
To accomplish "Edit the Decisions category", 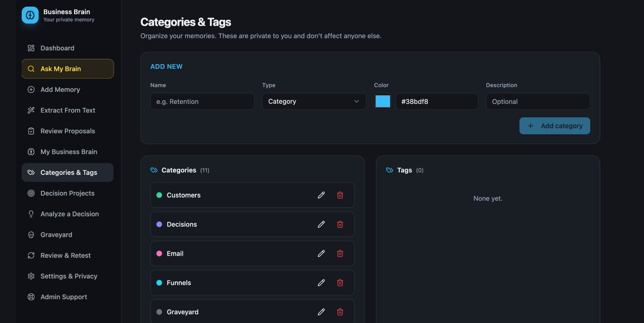I will pos(321,224).
